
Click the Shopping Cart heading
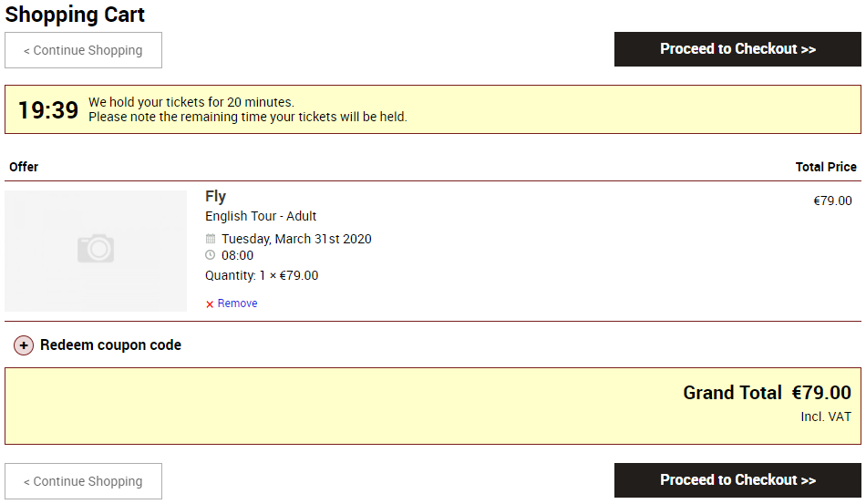pyautogui.click(x=75, y=15)
